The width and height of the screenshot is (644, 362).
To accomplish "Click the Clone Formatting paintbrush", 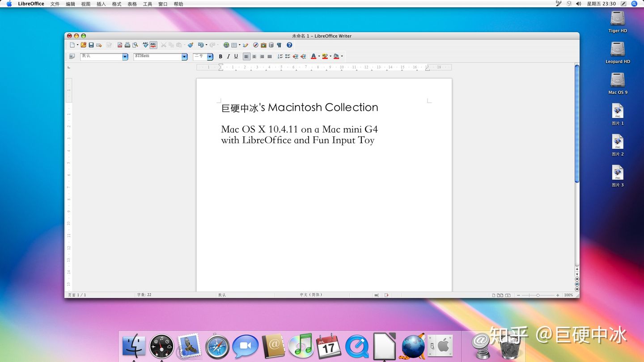I will 191,45.
